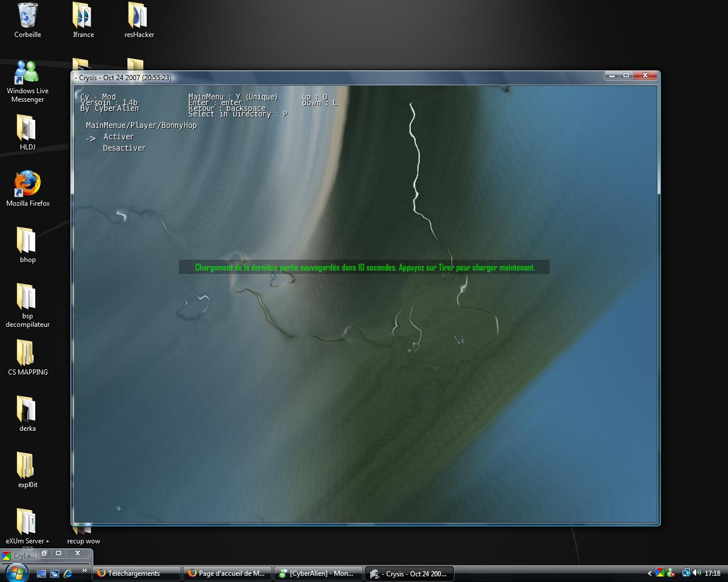
Task: Expand quick launch overflow chevron
Action: [85, 571]
